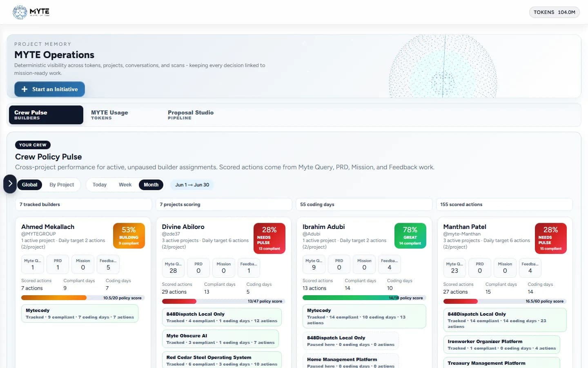The width and height of the screenshot is (588, 368).
Task: Open Red Cedar Steel Operating System project
Action: pos(222,360)
